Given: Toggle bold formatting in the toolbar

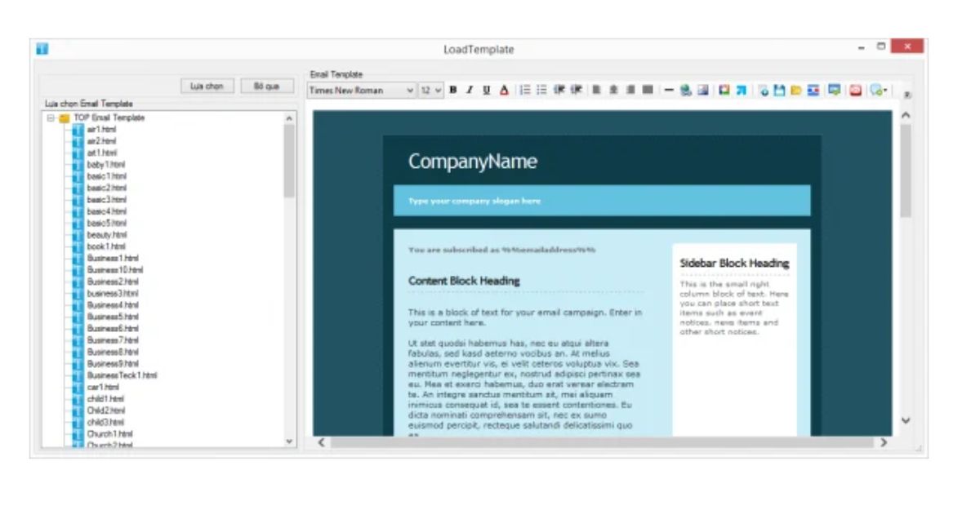Looking at the screenshot, I should click(452, 91).
